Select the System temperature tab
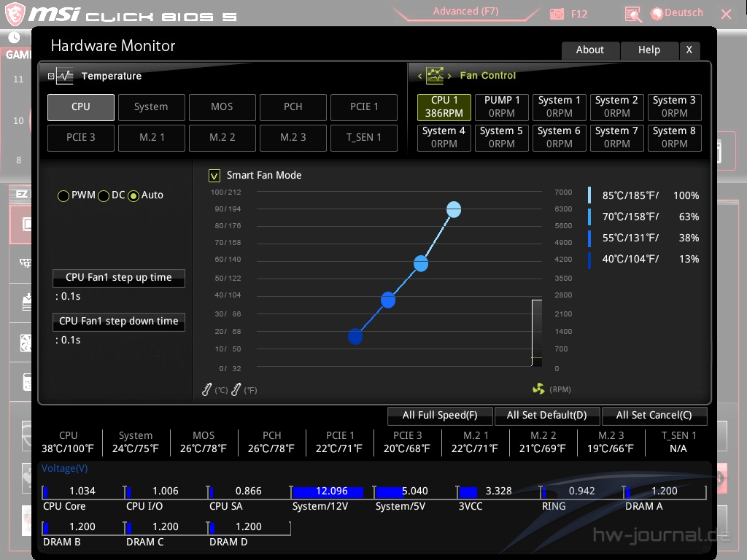The height and width of the screenshot is (560, 747). pyautogui.click(x=151, y=107)
